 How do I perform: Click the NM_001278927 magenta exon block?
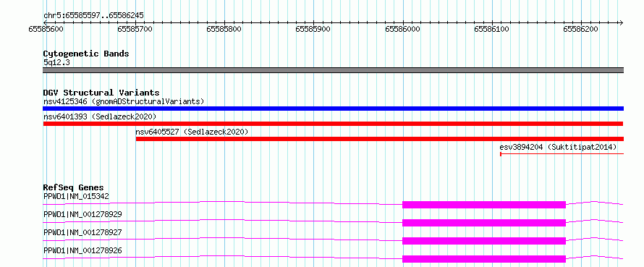coord(484,241)
